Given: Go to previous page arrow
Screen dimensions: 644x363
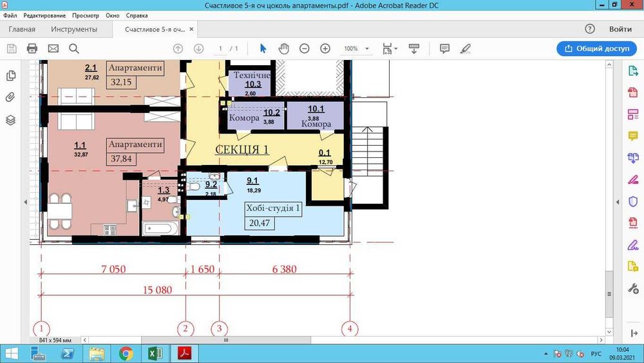Looking at the screenshot, I should (x=178, y=48).
